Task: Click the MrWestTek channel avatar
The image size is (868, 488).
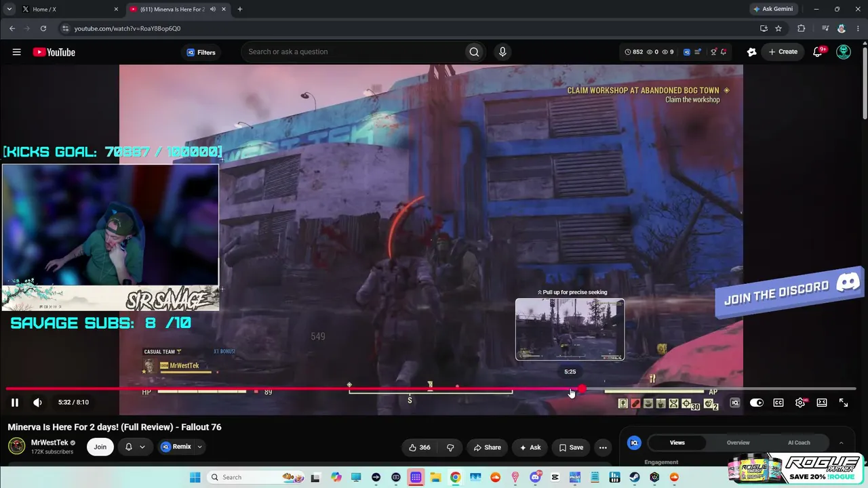Action: pos(16,446)
